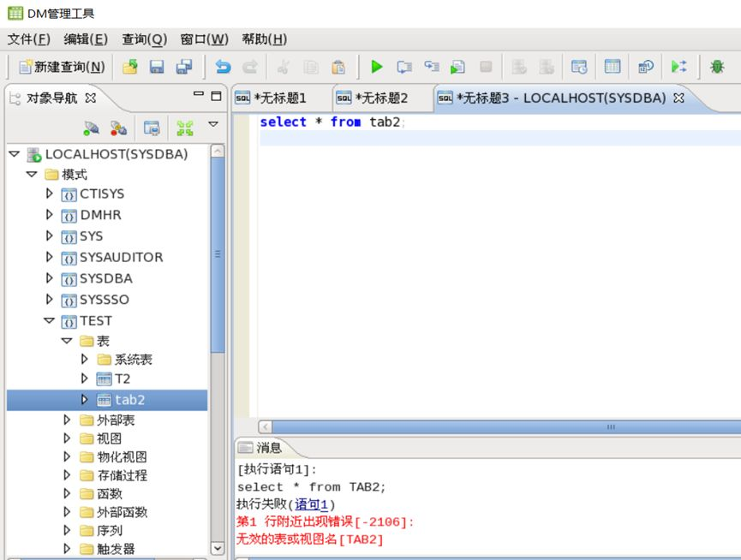Minimize the object navigator panel
This screenshot has width=741, height=560.
click(x=199, y=95)
